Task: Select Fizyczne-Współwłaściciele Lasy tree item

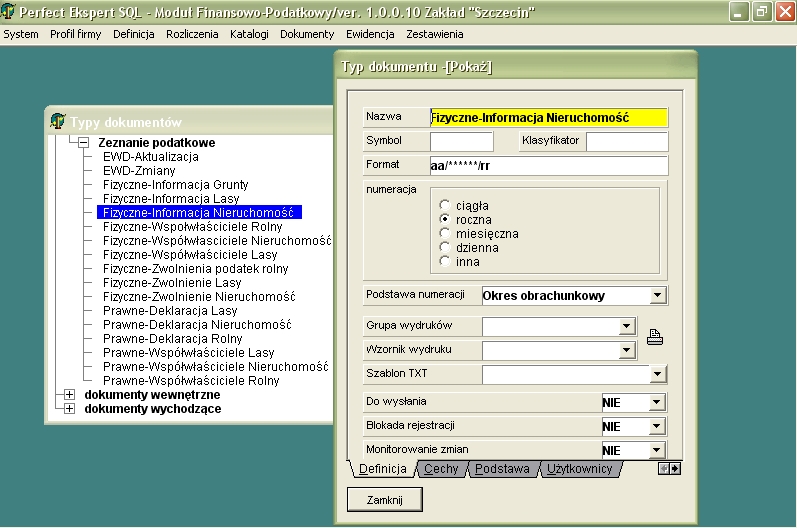Action: click(x=190, y=255)
